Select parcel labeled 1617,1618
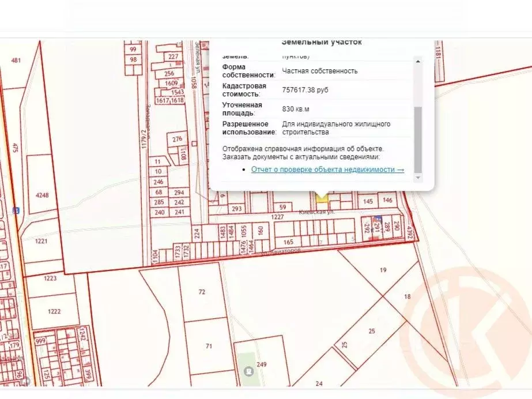Viewport: 532px width, 399px height. tap(170, 100)
